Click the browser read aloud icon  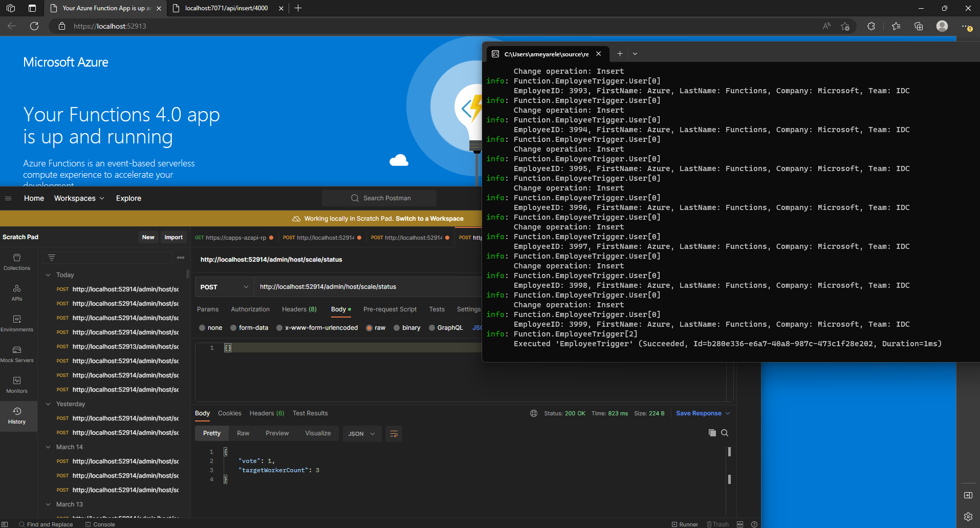click(826, 26)
